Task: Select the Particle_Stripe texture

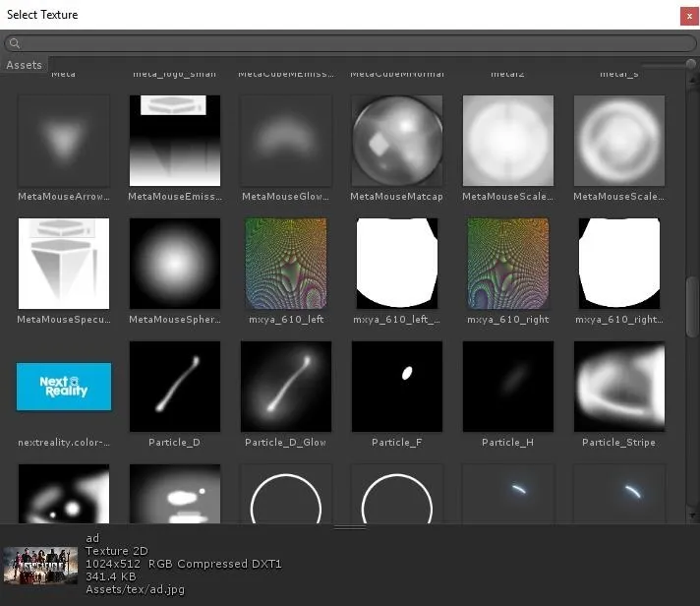Action: pos(619,387)
